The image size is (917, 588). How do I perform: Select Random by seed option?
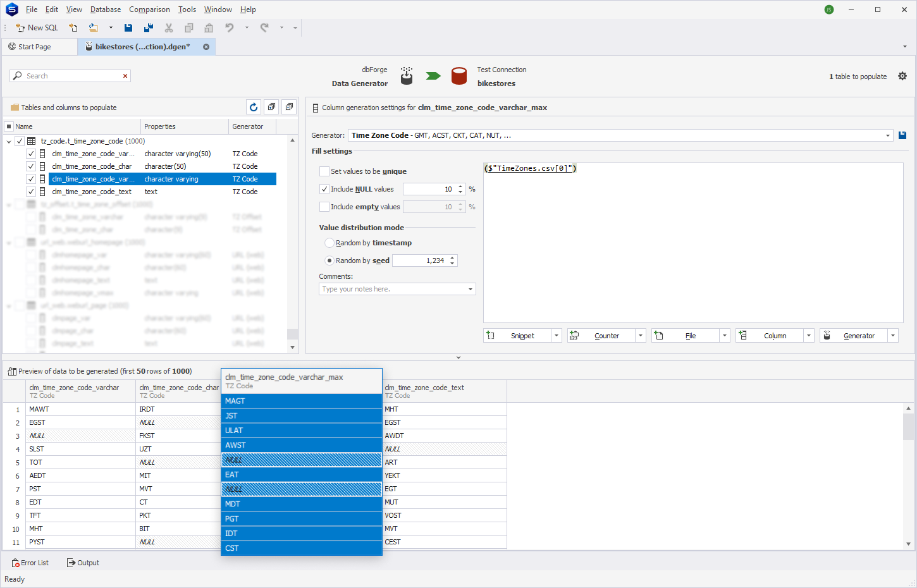coord(329,260)
